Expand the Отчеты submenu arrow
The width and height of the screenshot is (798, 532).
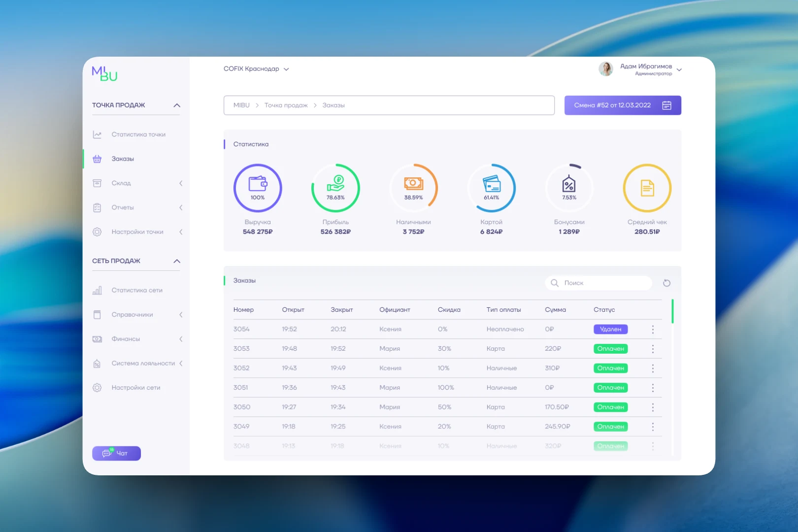point(181,207)
